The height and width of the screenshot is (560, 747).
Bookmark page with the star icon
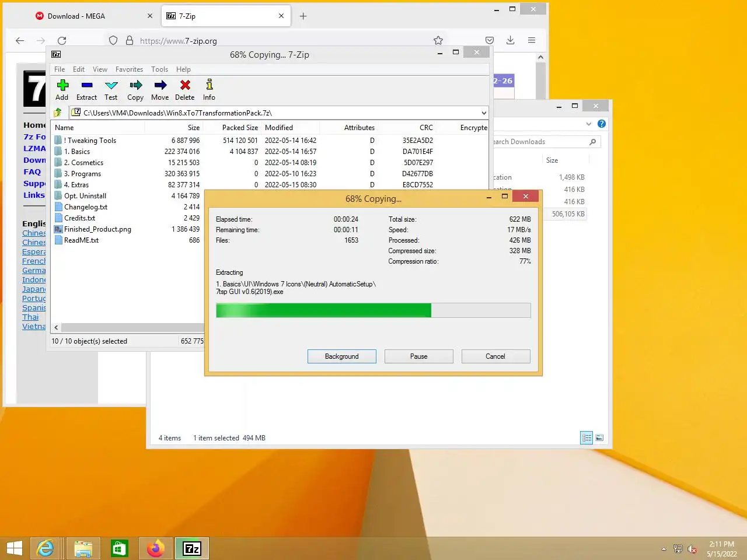click(438, 40)
